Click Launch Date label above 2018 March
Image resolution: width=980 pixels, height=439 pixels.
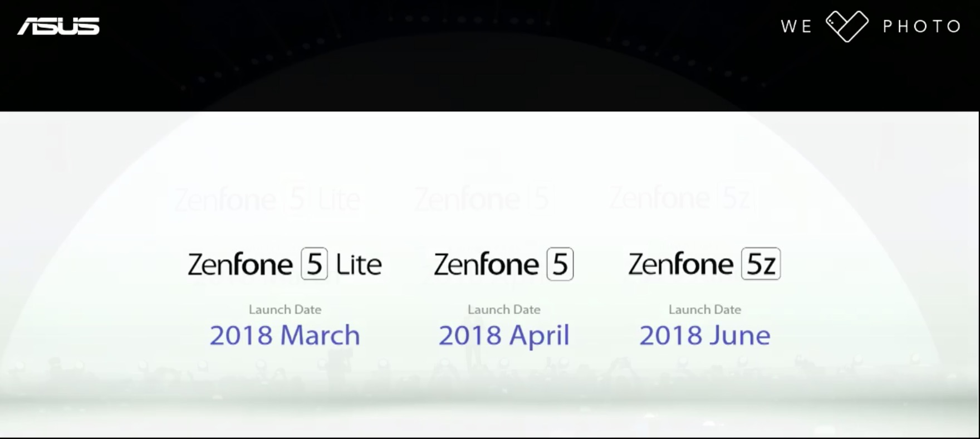tap(285, 309)
